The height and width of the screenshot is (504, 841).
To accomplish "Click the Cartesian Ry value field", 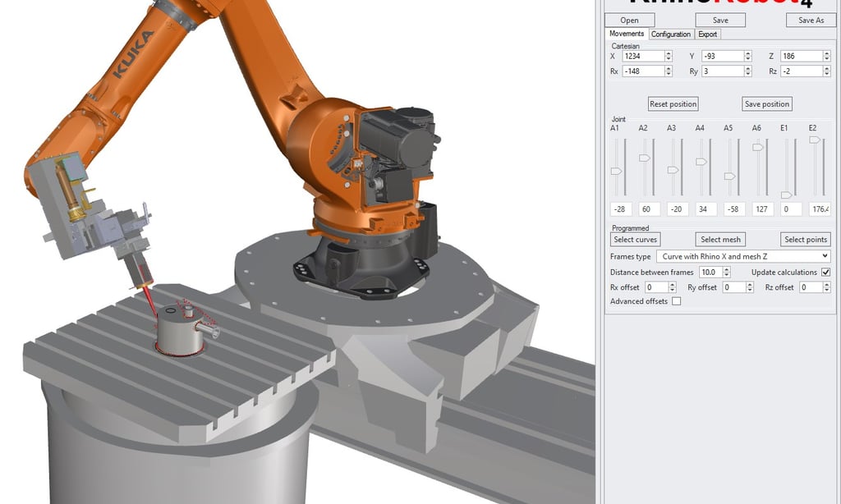I will pyautogui.click(x=723, y=71).
